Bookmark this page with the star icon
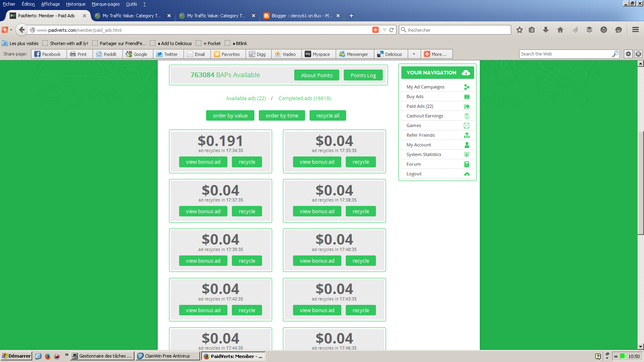 [x=520, y=30]
